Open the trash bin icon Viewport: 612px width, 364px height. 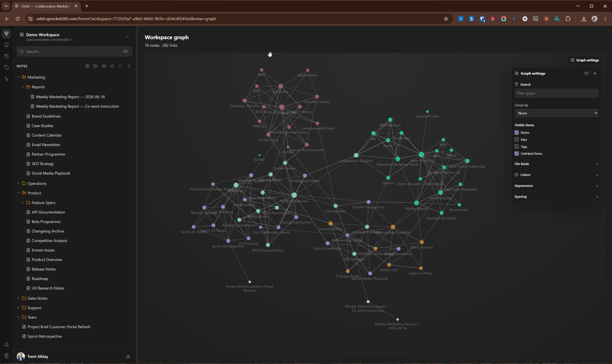click(x=6, y=356)
